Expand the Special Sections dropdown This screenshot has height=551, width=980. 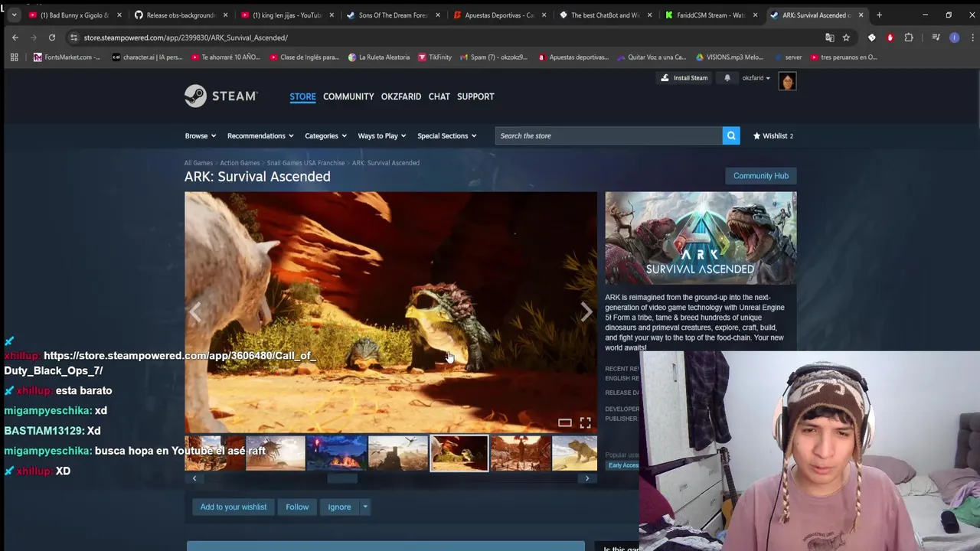(x=446, y=135)
